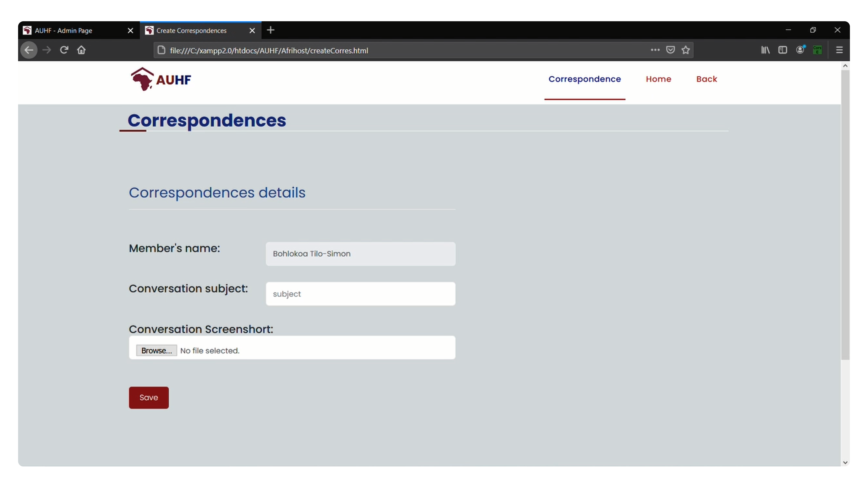Image resolution: width=868 pixels, height=488 pixels.
Task: Save the correspondence details
Action: coord(149,398)
